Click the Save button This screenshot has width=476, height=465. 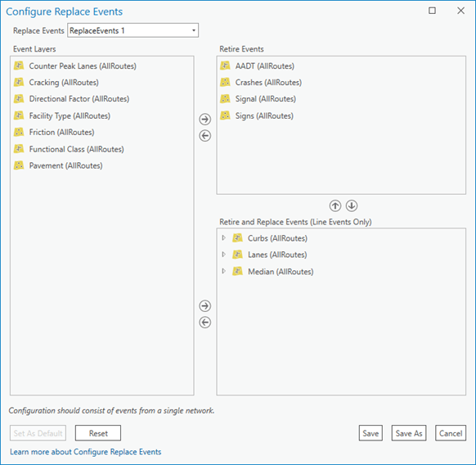click(370, 433)
